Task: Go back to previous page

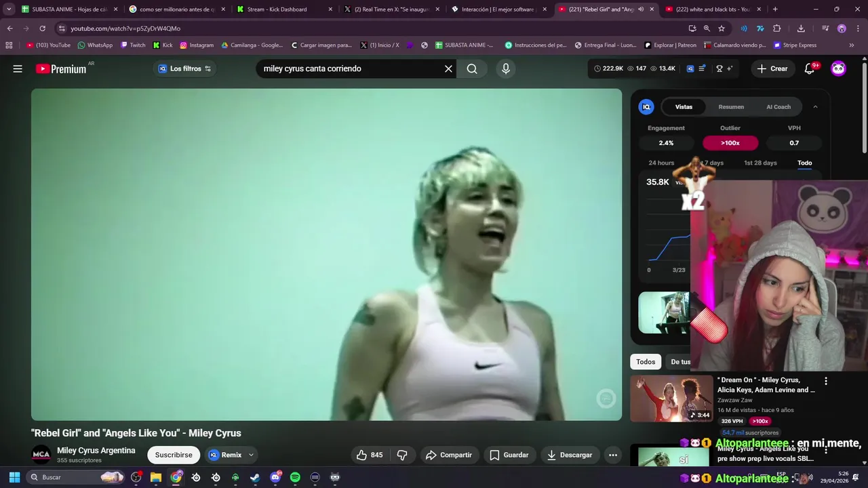Action: [9, 28]
